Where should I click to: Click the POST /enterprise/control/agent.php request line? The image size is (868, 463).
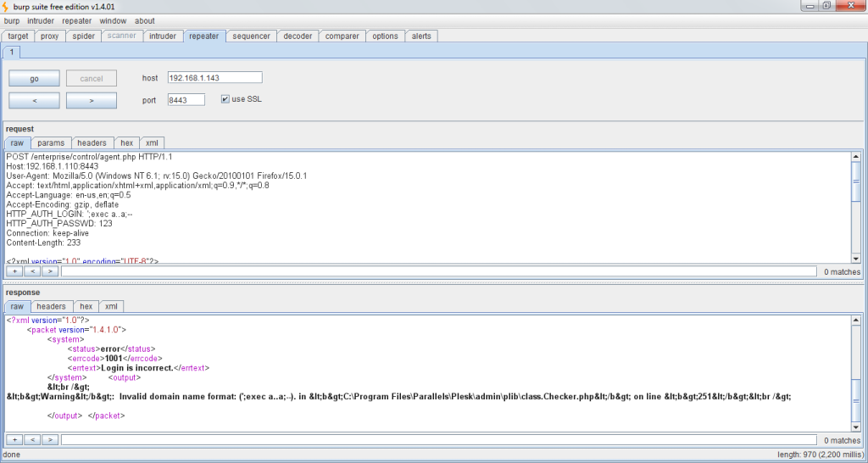coord(89,157)
